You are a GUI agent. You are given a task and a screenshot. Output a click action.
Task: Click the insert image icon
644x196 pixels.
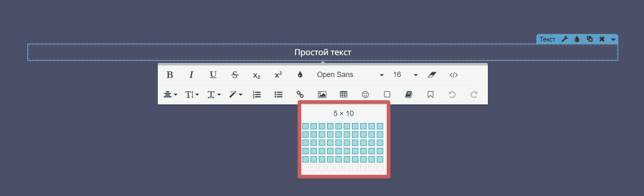click(322, 94)
